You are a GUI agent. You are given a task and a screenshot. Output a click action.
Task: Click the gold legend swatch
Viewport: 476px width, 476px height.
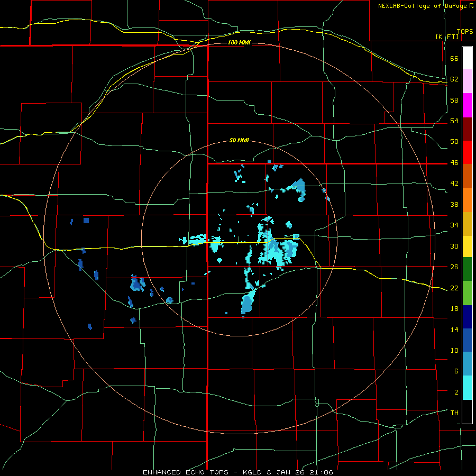[x=467, y=224]
